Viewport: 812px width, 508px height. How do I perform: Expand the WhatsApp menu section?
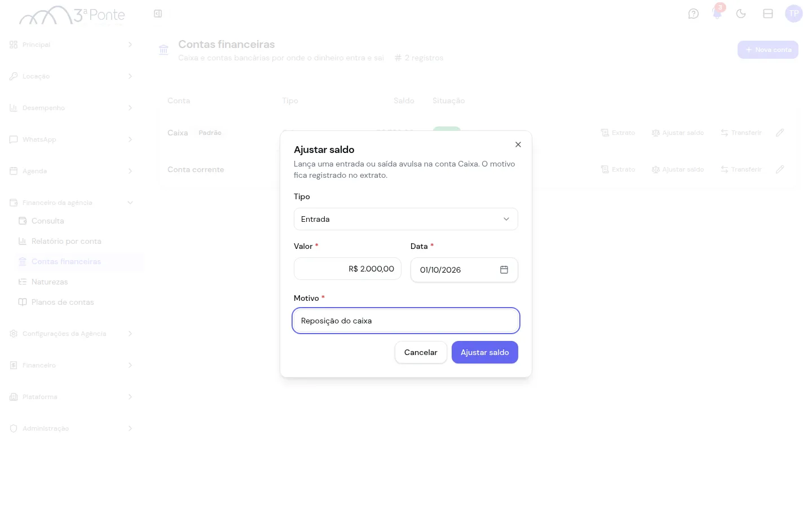pyautogui.click(x=71, y=139)
